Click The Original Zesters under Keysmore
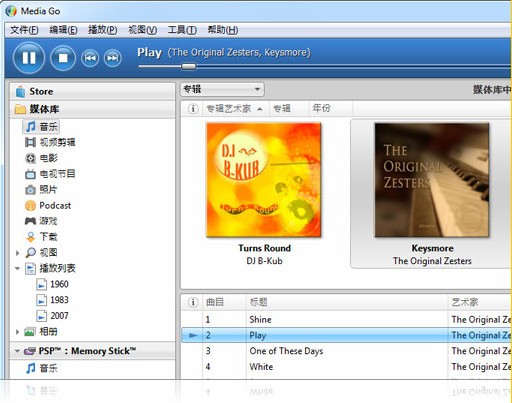This screenshot has height=403, width=512. 432,261
